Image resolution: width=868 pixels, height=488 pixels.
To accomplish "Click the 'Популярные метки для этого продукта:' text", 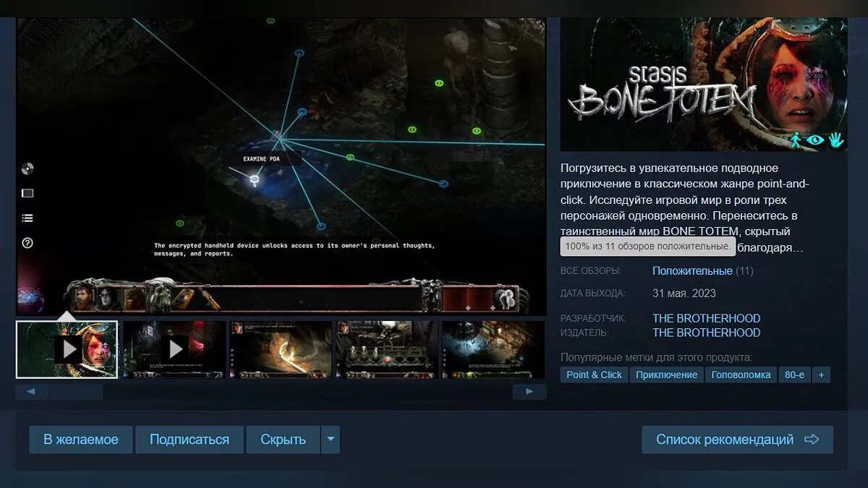I will (x=656, y=357).
